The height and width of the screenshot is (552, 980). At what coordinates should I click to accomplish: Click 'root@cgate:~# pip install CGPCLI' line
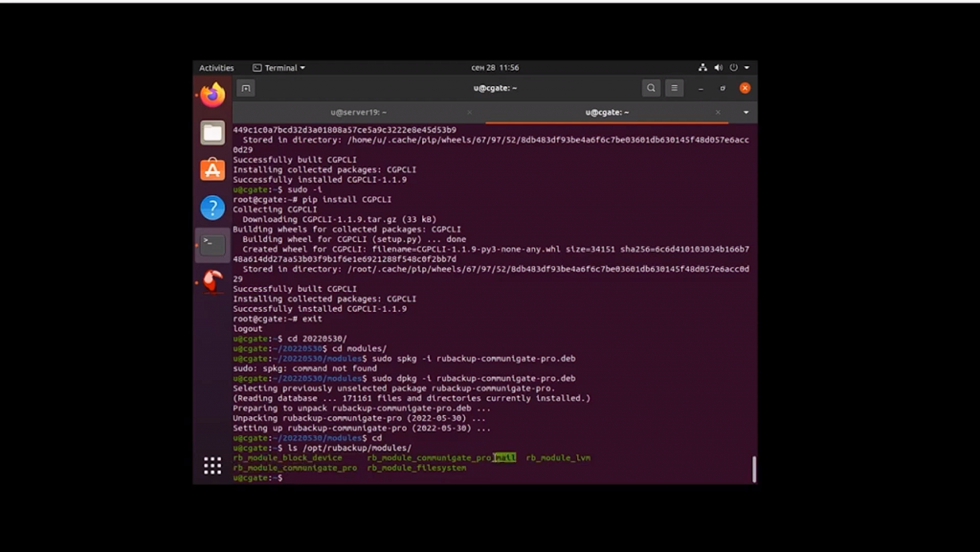pos(313,199)
